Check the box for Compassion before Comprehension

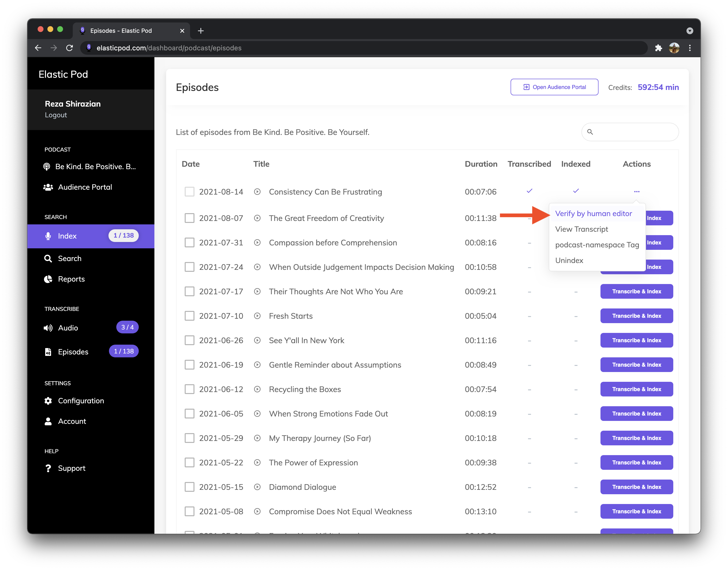pyautogui.click(x=189, y=243)
